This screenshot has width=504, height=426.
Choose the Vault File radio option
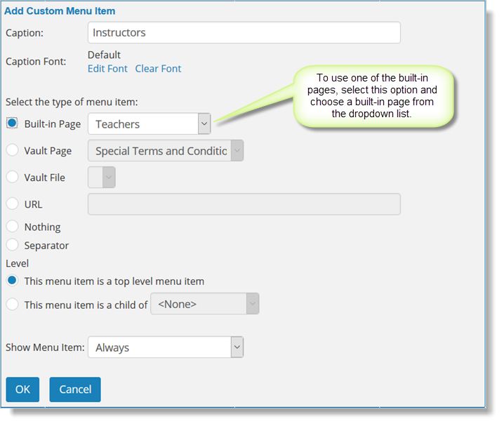coord(12,177)
